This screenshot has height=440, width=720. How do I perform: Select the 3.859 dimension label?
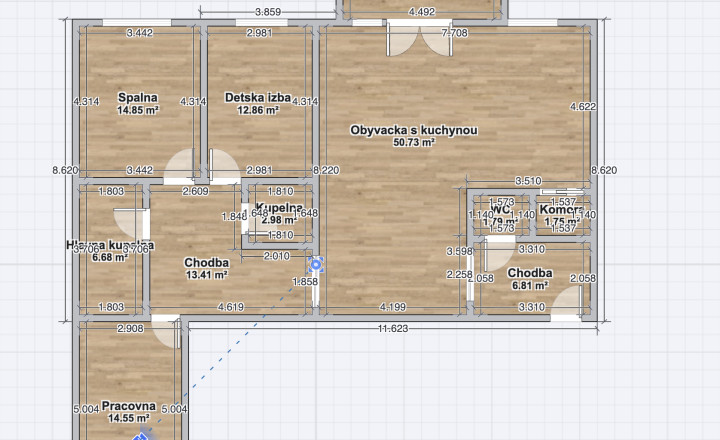point(268,12)
